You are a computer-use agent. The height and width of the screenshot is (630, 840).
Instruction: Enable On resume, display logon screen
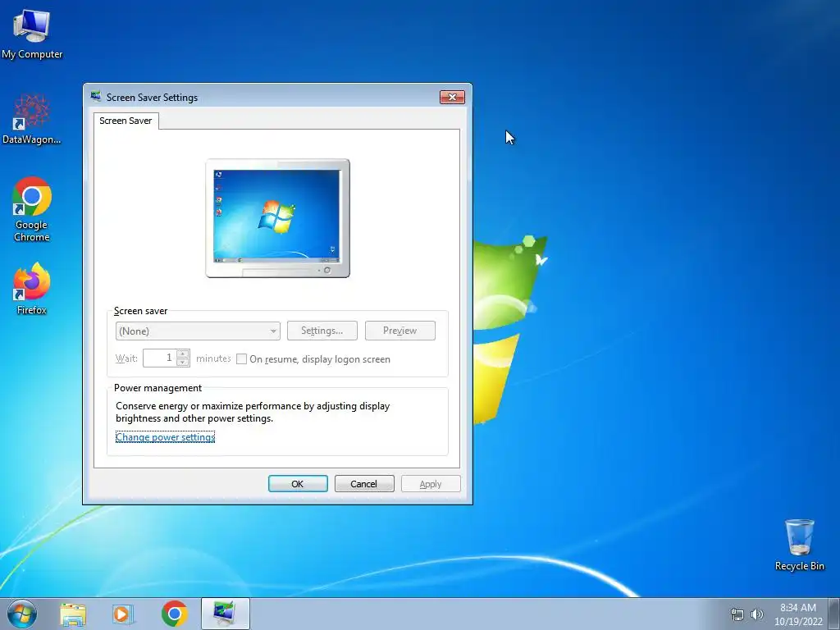242,359
